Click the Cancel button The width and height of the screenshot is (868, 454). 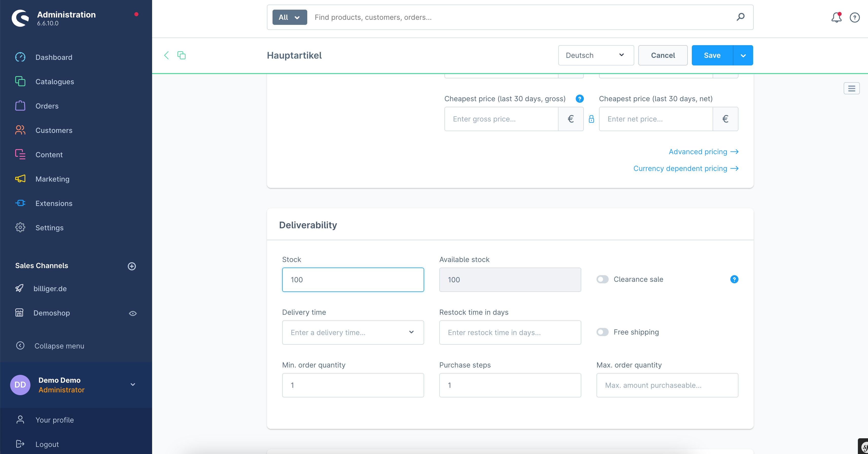tap(663, 55)
